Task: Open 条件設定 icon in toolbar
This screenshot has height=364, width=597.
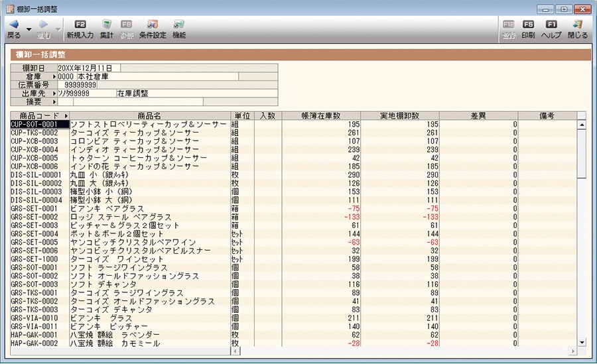Action: click(153, 25)
